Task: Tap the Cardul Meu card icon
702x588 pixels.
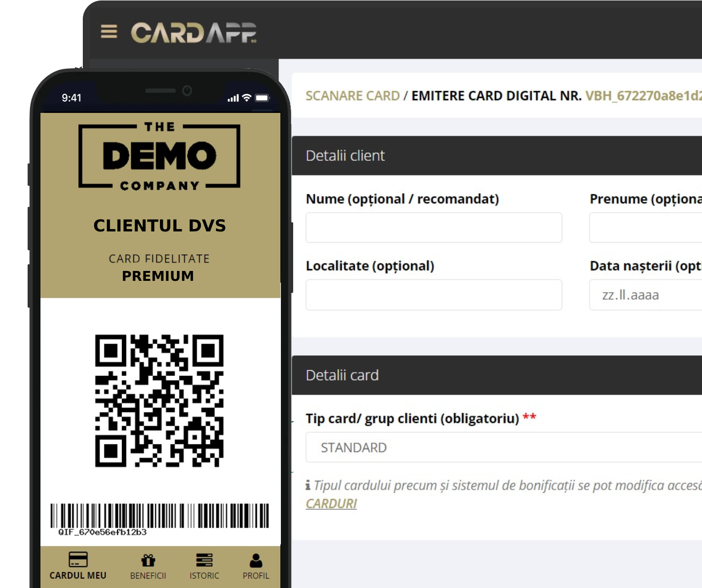Action: click(78, 560)
